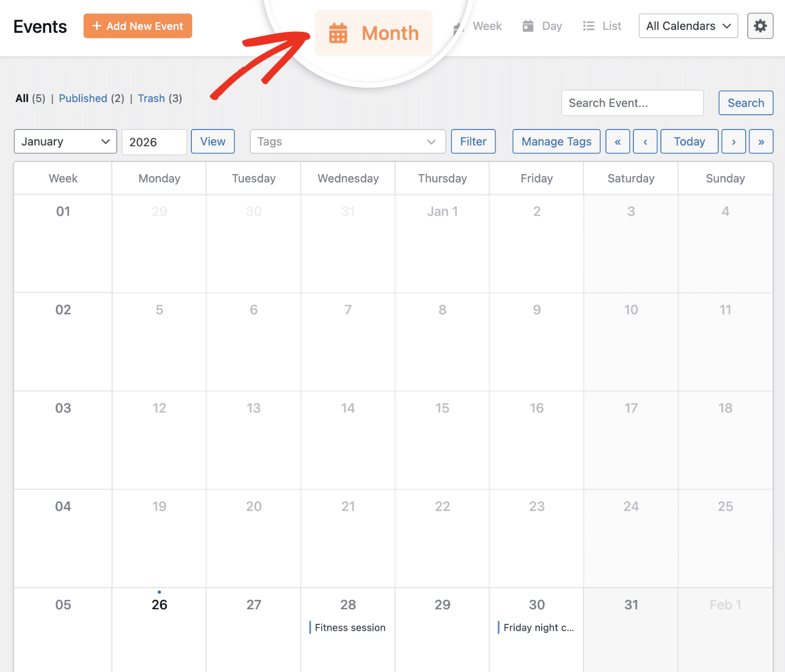Open the List view
The height and width of the screenshot is (672, 785).
[602, 26]
